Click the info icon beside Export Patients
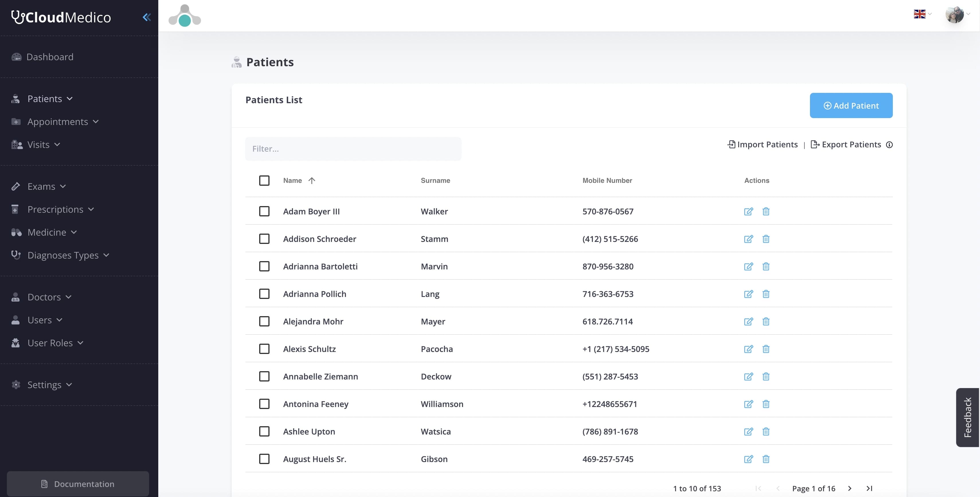This screenshot has height=497, width=980. point(890,144)
